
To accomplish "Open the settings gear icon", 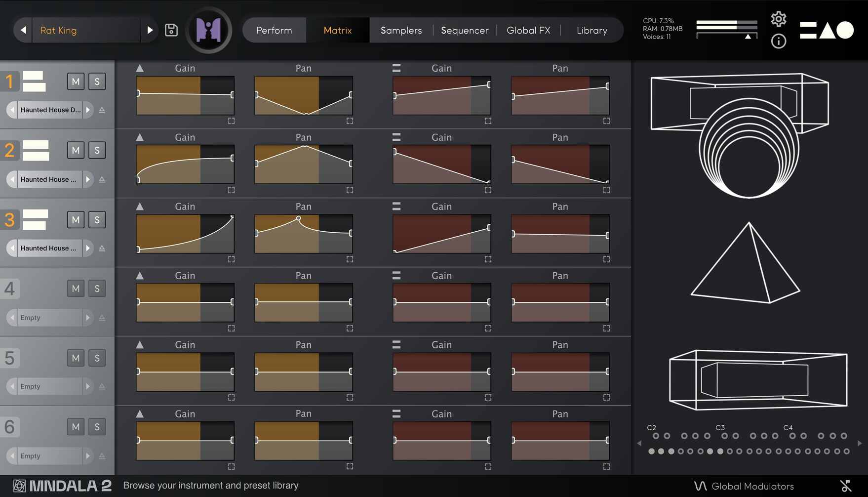I will [779, 19].
